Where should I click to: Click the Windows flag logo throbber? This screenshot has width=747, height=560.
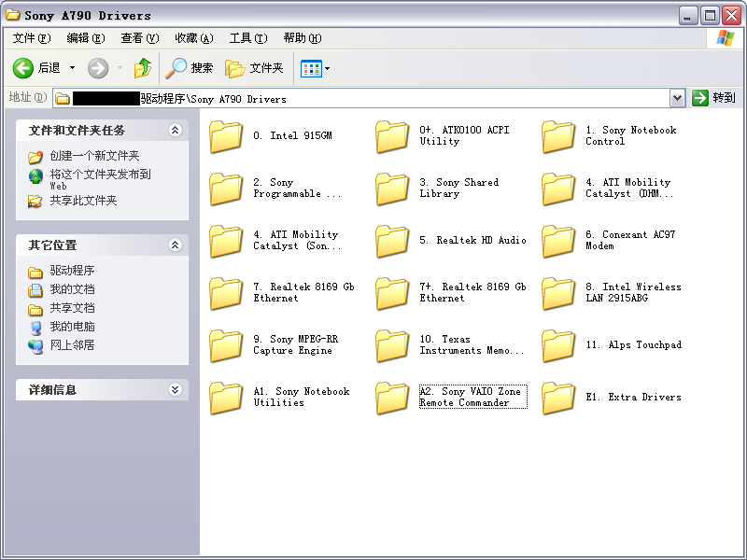(726, 38)
